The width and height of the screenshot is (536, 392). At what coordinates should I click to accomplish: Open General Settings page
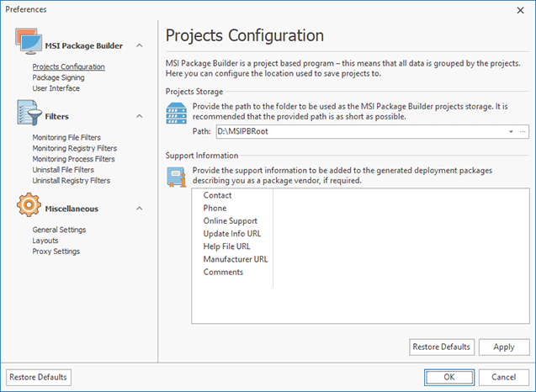[59, 230]
